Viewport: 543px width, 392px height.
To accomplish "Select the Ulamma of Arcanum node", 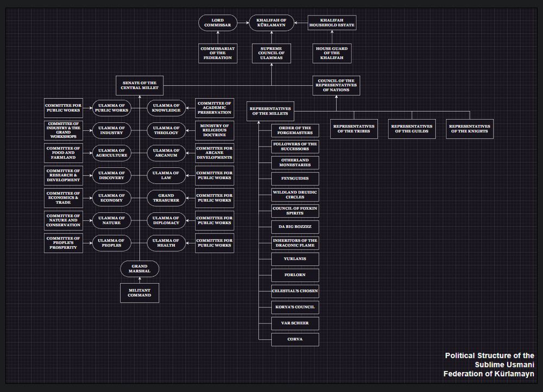I will pos(166,153).
